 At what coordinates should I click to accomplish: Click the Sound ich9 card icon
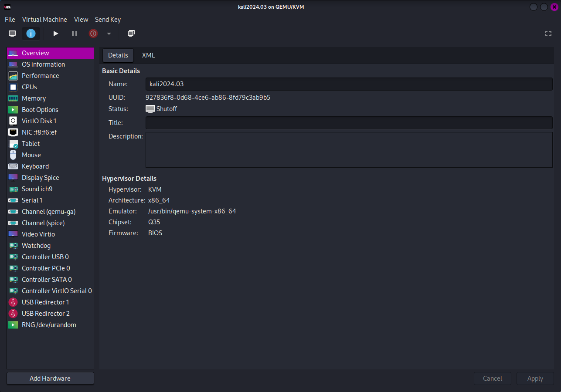coord(13,189)
